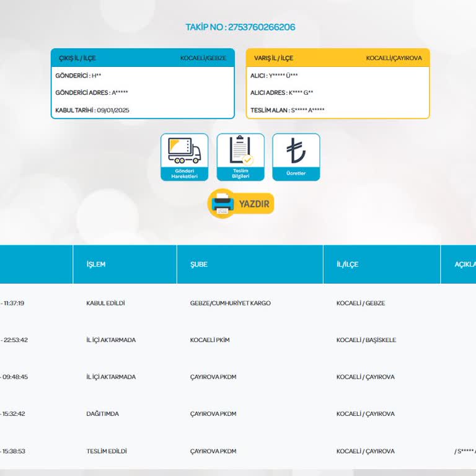Select the tracking number 2753760266206
Viewport: 476px width, 476px height.
261,27
